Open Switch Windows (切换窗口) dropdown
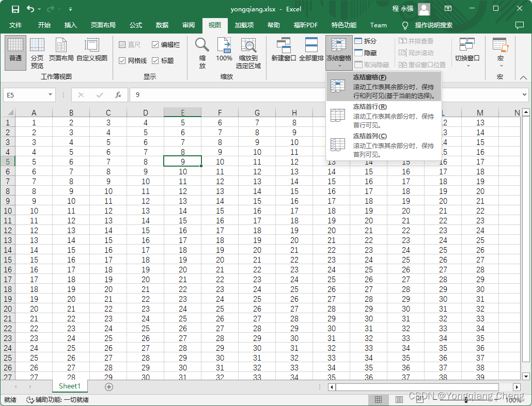This screenshot has width=532, height=406. pyautogui.click(x=467, y=53)
